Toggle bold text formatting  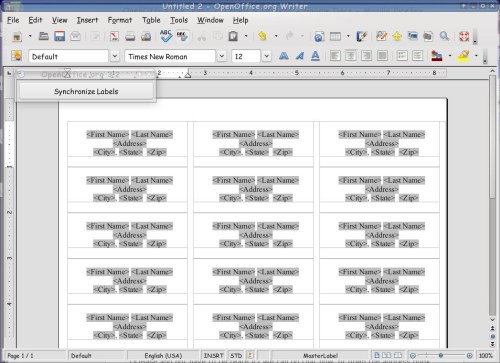click(284, 56)
